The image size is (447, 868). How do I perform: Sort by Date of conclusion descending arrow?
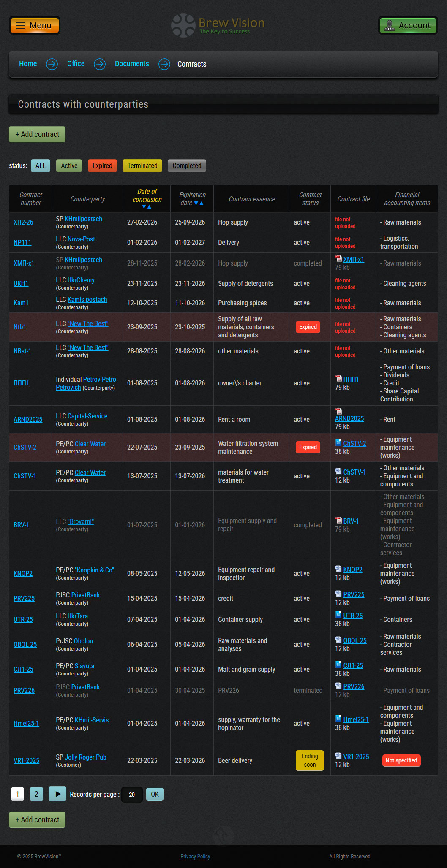pos(144,207)
